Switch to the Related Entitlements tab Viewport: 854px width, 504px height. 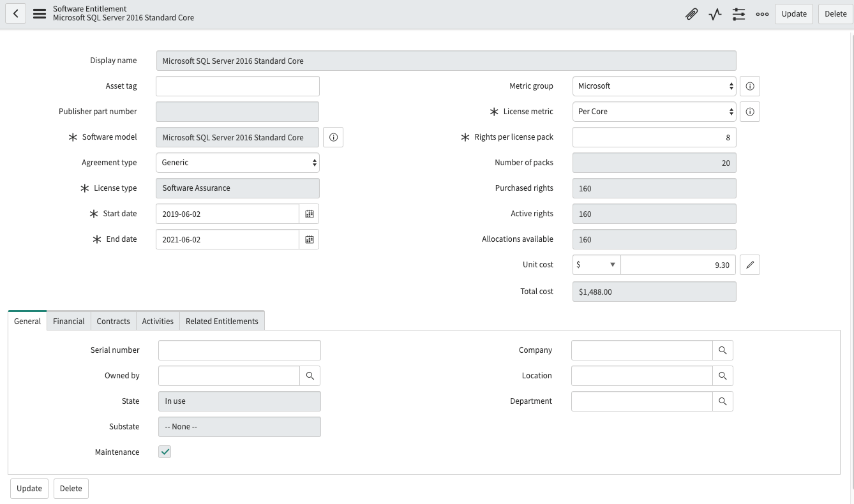pos(222,321)
